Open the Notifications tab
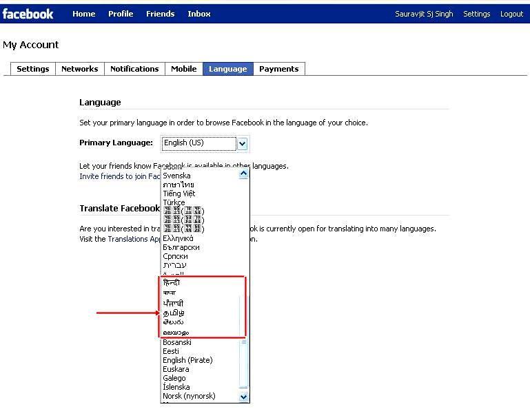This screenshot has width=530, height=420. point(134,69)
